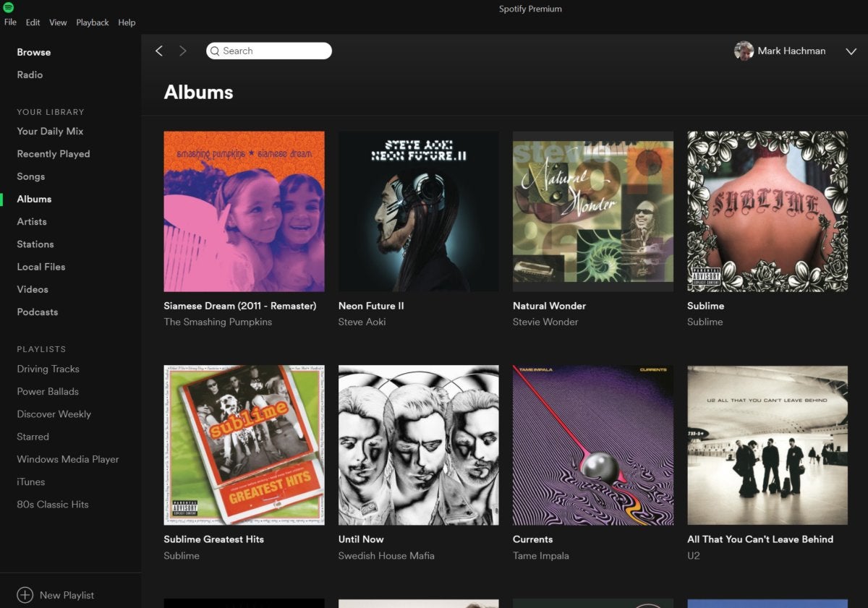Screen dimensions: 868x608
Task: Click Mark Hachman's username
Action: click(791, 51)
